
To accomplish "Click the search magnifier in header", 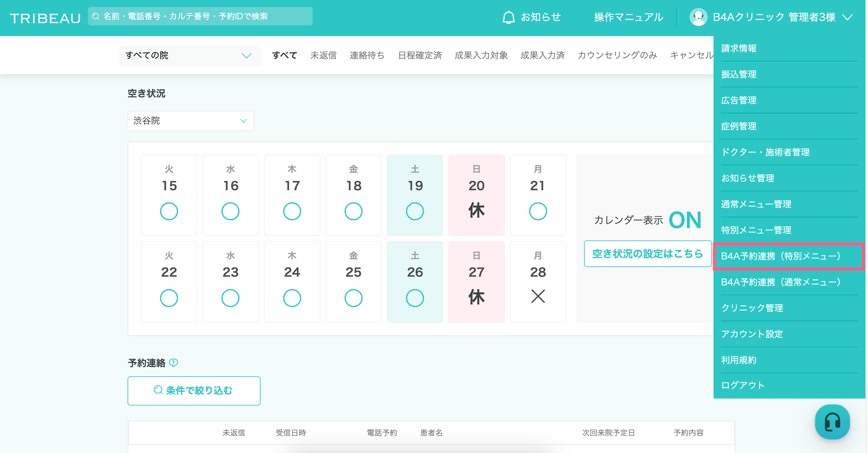I will 96,16.
